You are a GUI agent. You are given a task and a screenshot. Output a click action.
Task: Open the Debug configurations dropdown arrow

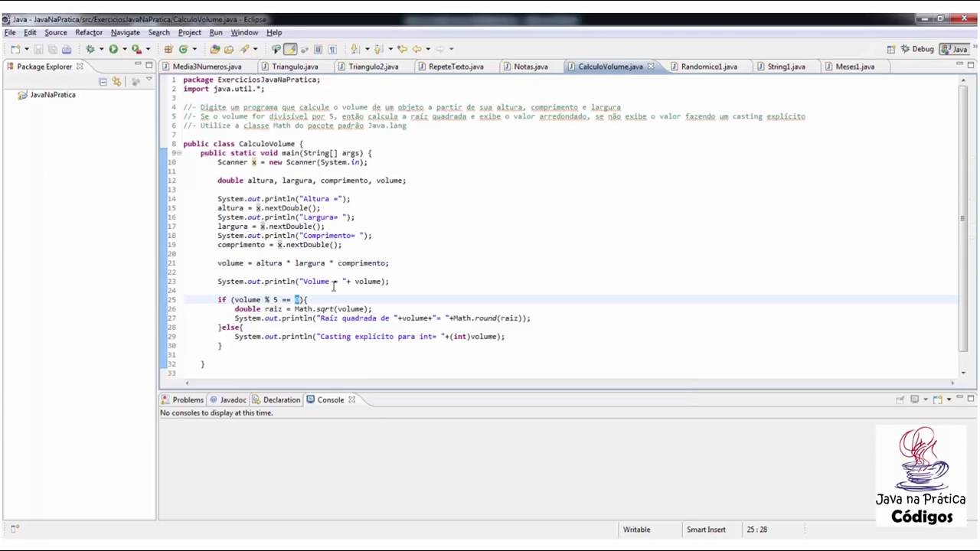[x=101, y=49]
